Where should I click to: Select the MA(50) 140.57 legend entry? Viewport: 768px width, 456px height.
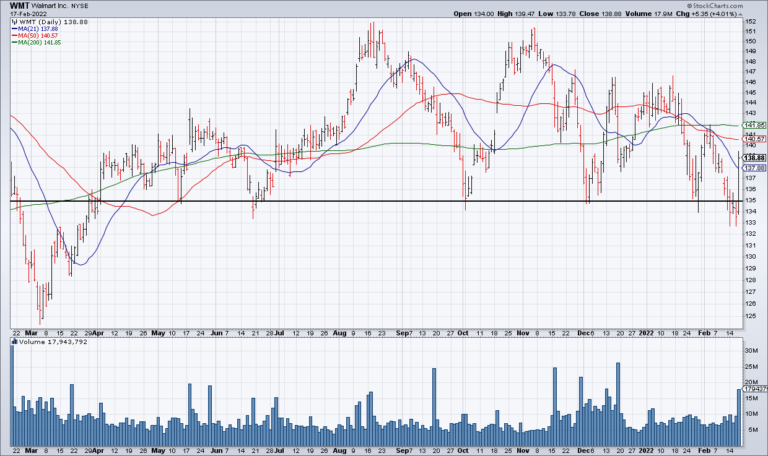35,36
